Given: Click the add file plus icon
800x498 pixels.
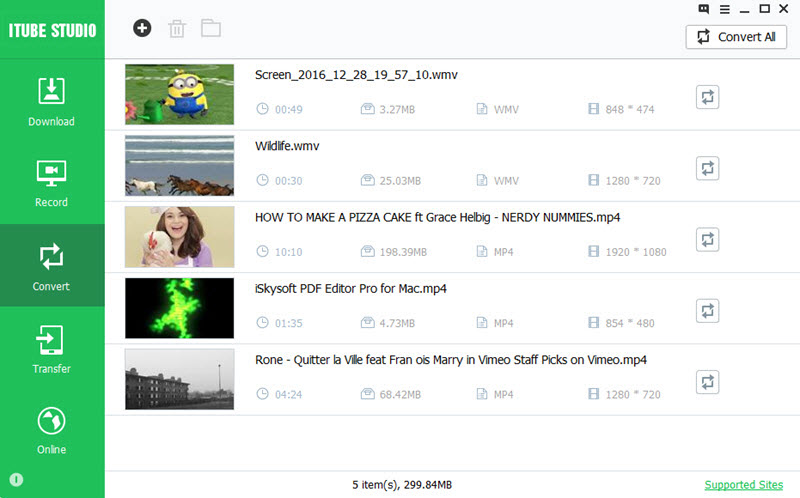Looking at the screenshot, I should pos(142,28).
